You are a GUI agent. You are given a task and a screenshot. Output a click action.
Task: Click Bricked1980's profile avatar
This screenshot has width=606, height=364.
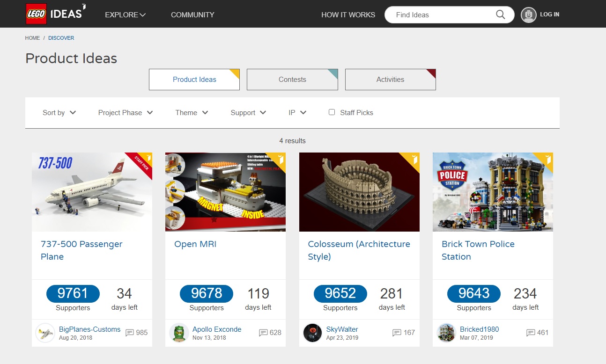tap(446, 333)
